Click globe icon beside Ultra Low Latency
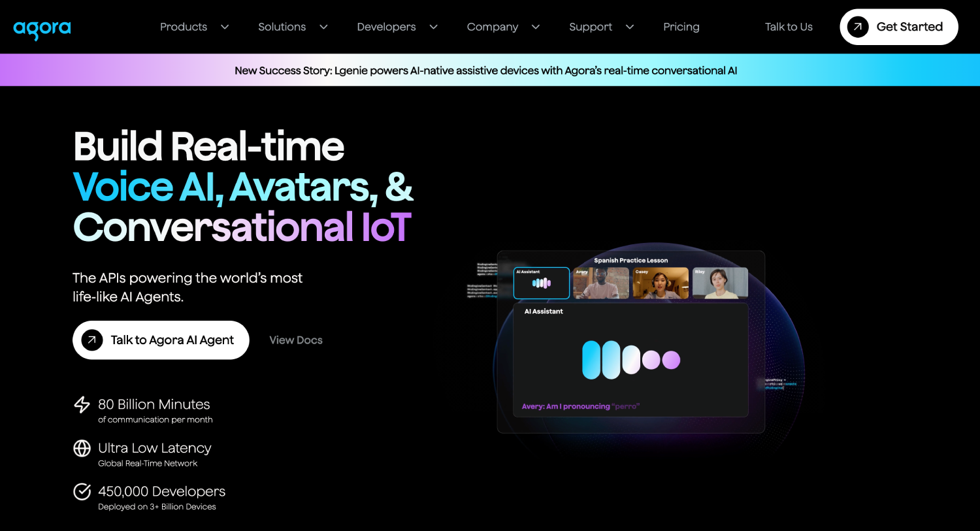 pyautogui.click(x=82, y=448)
